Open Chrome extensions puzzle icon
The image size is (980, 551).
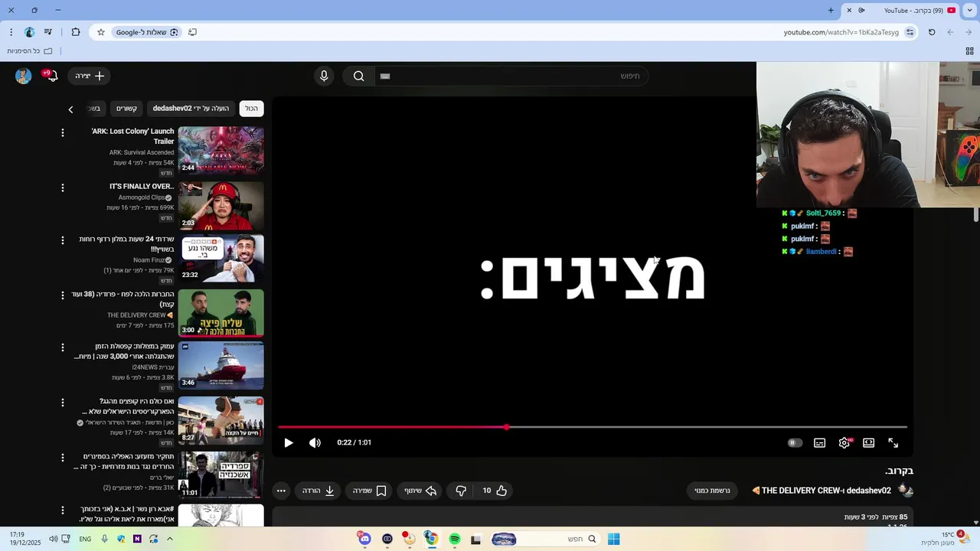coord(75,32)
